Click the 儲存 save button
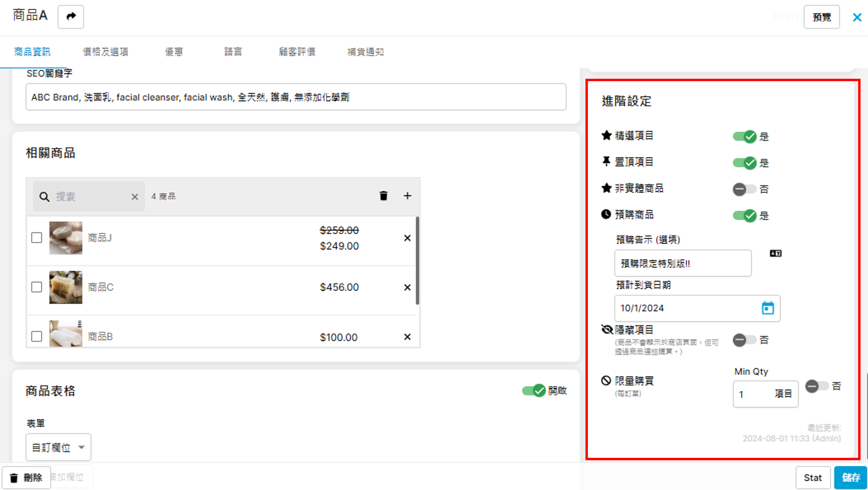Image resolution: width=868 pixels, height=490 pixels. point(850,478)
